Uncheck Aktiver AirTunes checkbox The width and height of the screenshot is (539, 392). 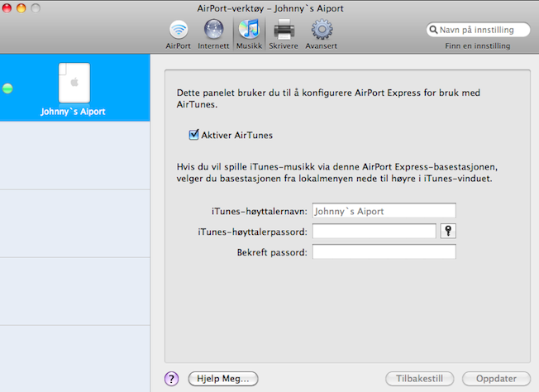(194, 135)
